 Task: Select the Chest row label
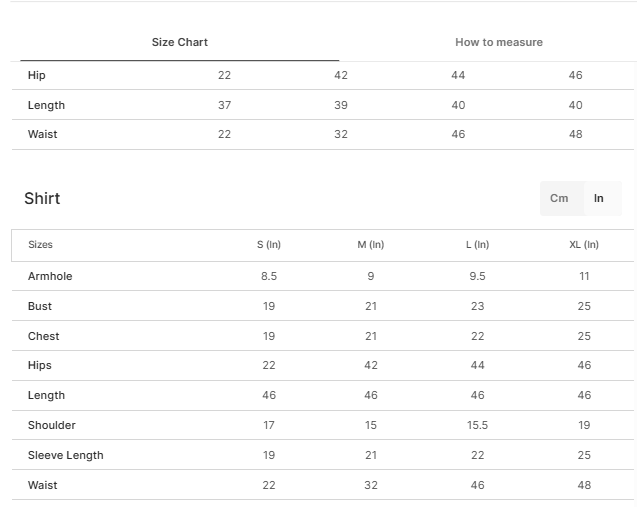click(x=43, y=336)
